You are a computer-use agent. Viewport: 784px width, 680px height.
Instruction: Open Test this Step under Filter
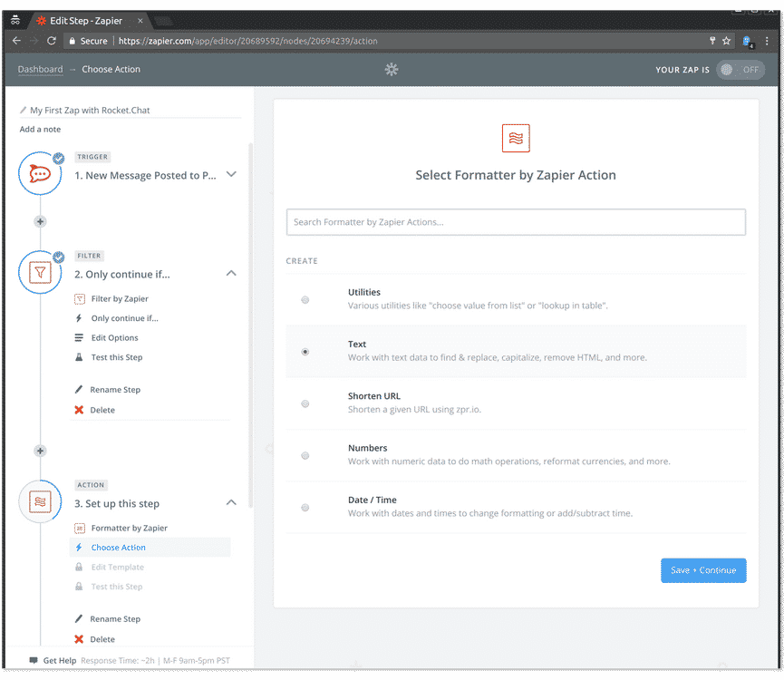click(117, 357)
